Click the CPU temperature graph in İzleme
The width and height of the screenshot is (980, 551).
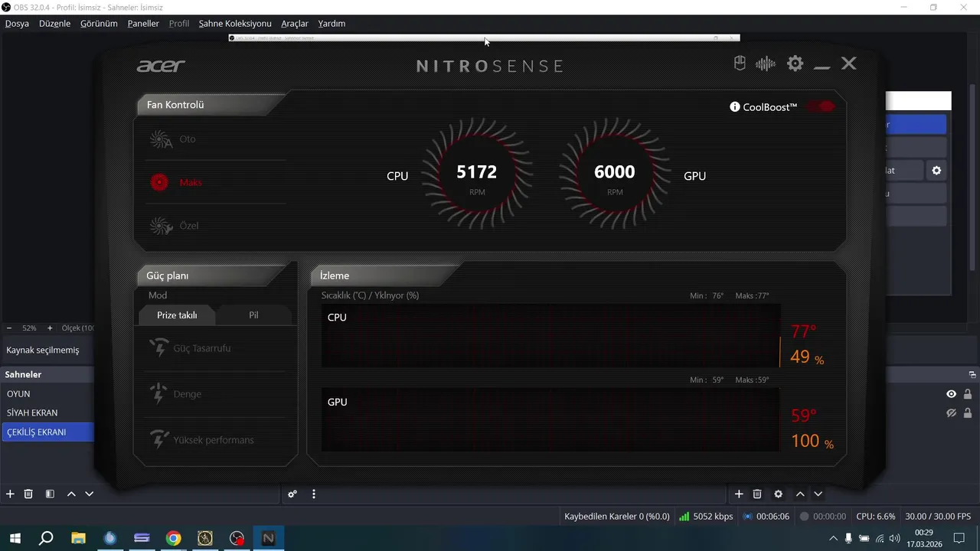pyautogui.click(x=550, y=335)
